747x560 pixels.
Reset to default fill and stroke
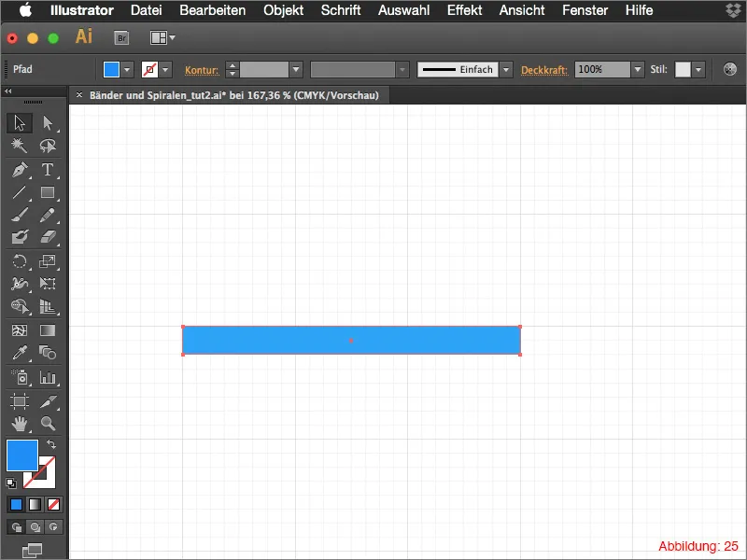[x=11, y=483]
